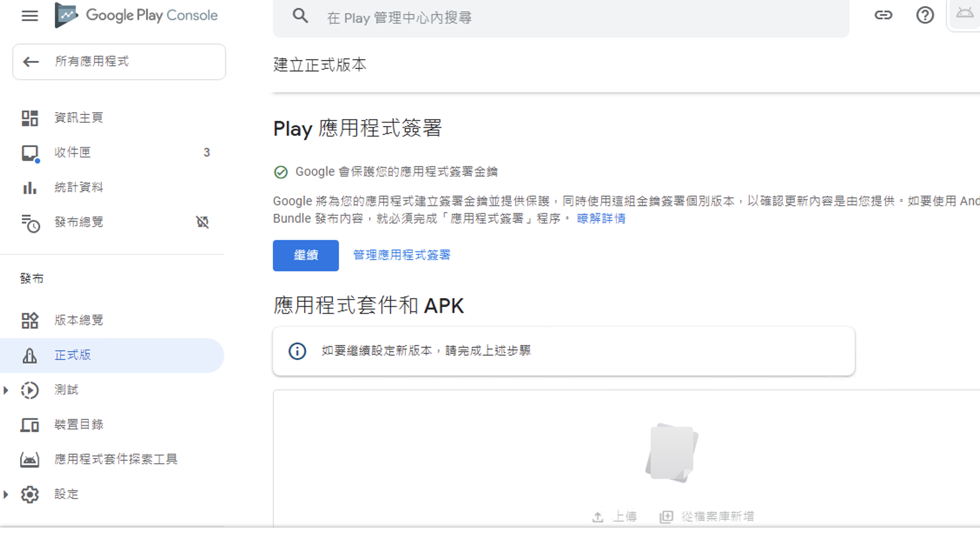Open the 收件匣 inbox from sidebar
980x533 pixels.
click(72, 152)
